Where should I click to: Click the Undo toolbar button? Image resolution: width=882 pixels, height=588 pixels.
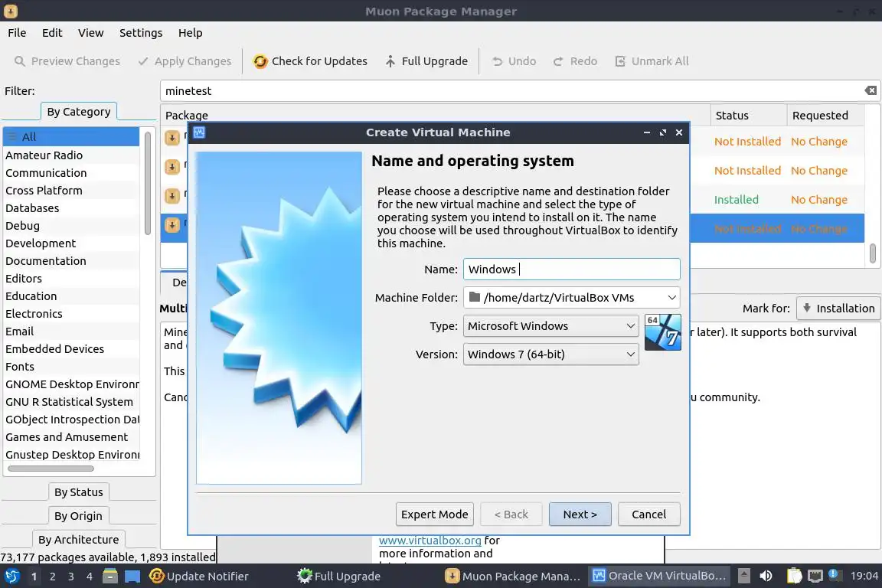tap(514, 60)
